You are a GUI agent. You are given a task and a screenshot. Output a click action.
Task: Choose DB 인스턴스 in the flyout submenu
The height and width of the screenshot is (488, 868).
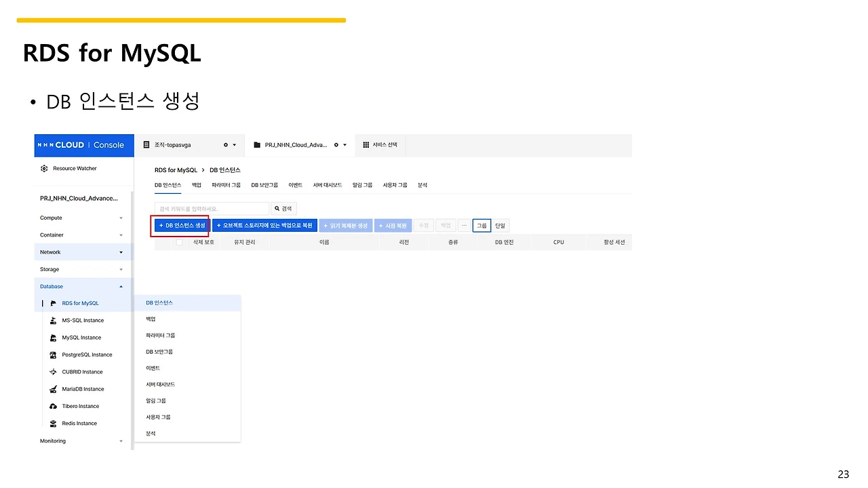(188, 303)
